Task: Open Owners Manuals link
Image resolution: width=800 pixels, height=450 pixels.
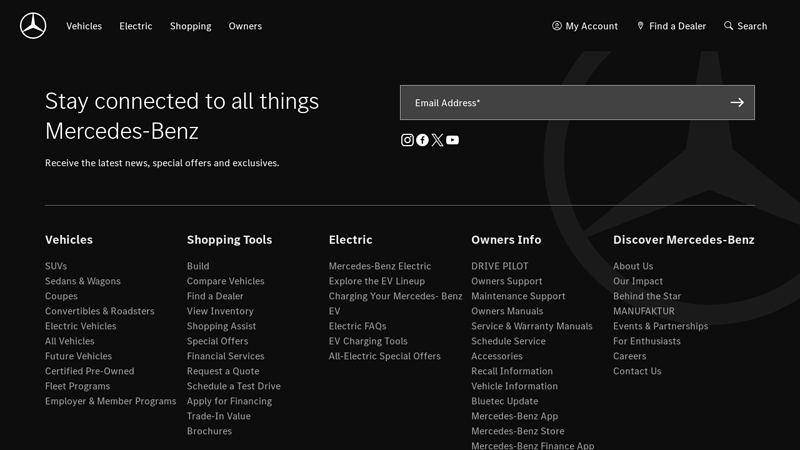Action: (507, 311)
